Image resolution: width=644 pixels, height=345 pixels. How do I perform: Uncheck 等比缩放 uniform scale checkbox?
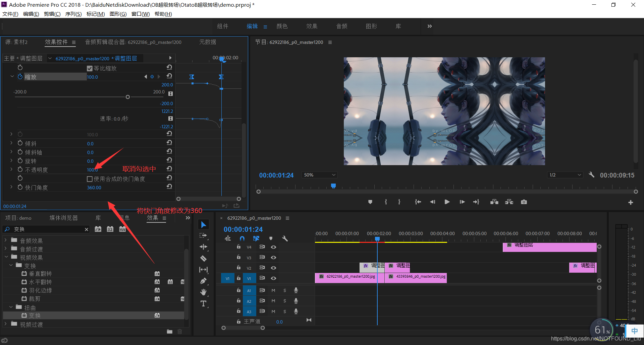[90, 68]
